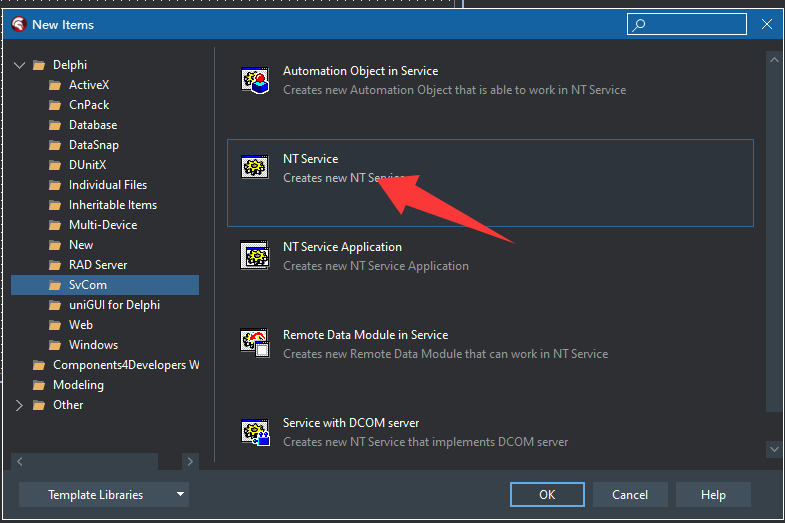Image resolution: width=785 pixels, height=523 pixels.
Task: Select DUnitX category in tree
Action: click(x=88, y=165)
